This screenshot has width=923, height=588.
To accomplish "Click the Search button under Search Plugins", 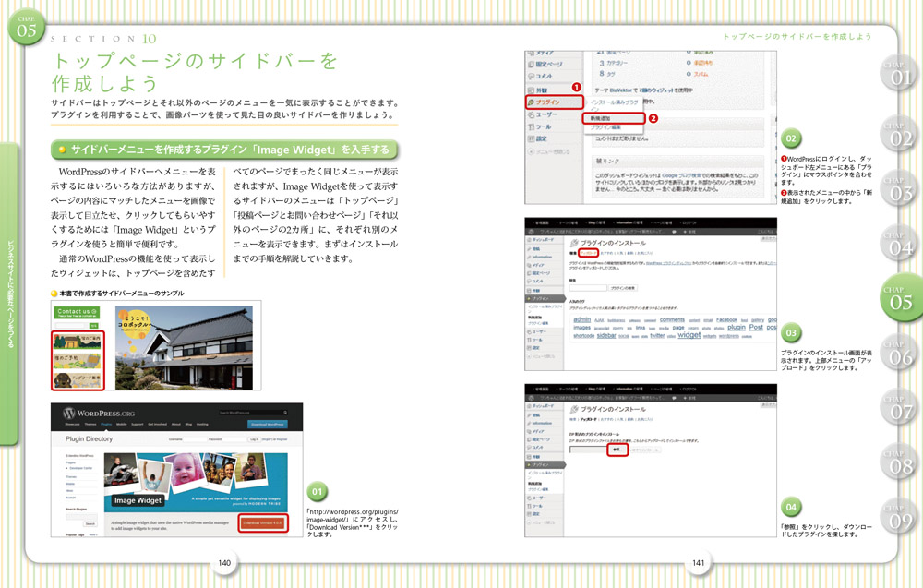I will click(x=90, y=523).
